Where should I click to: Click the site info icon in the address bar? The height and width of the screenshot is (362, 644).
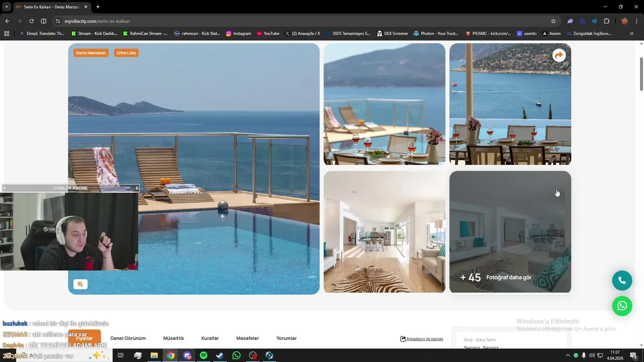[58, 21]
